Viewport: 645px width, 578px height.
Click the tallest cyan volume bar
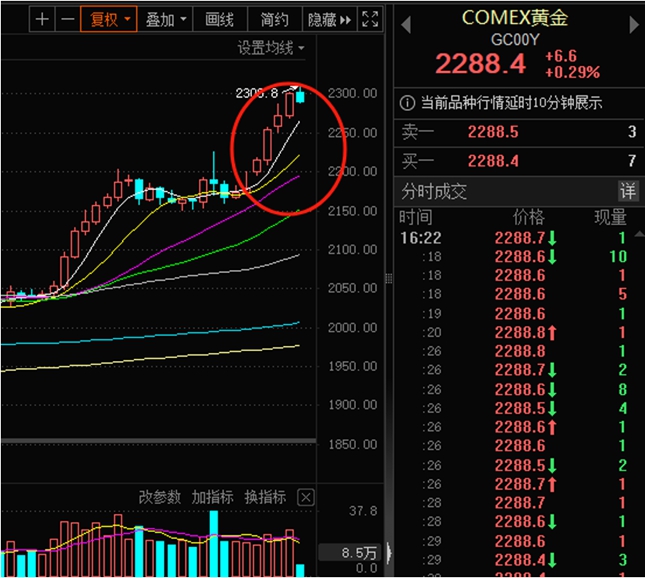213,543
